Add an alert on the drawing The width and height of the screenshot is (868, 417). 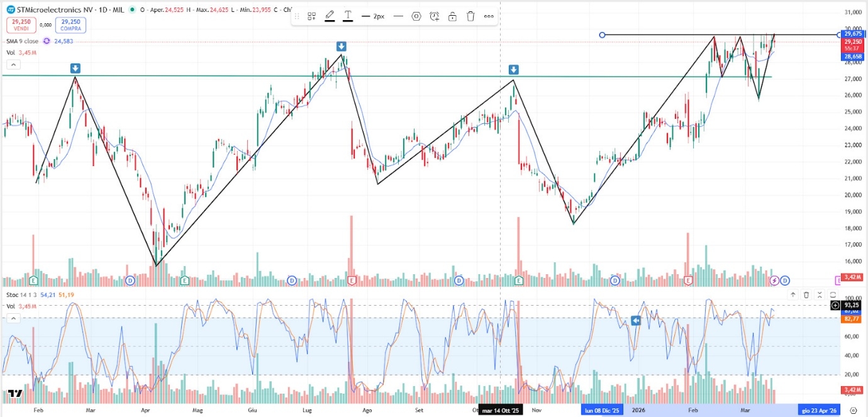coord(434,16)
